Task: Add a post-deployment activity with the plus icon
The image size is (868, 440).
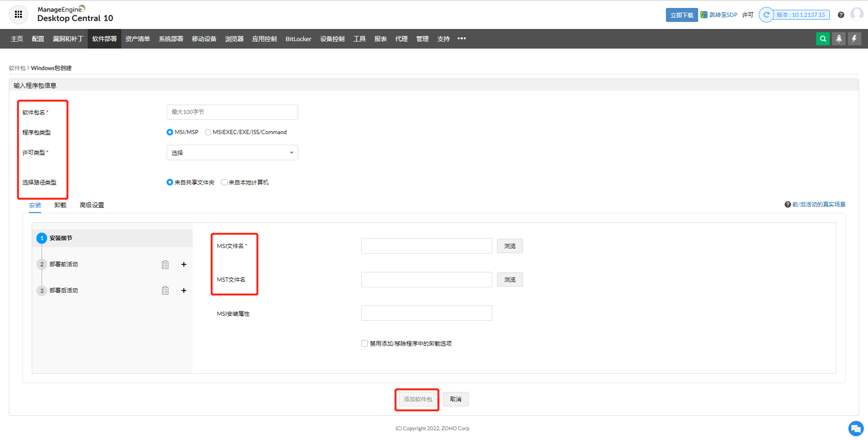Action: pyautogui.click(x=184, y=291)
